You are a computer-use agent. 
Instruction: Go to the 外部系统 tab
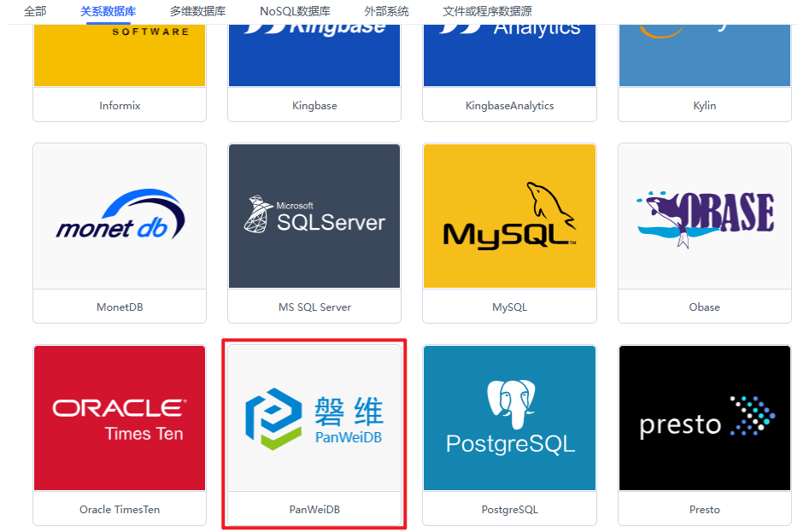[x=386, y=11]
